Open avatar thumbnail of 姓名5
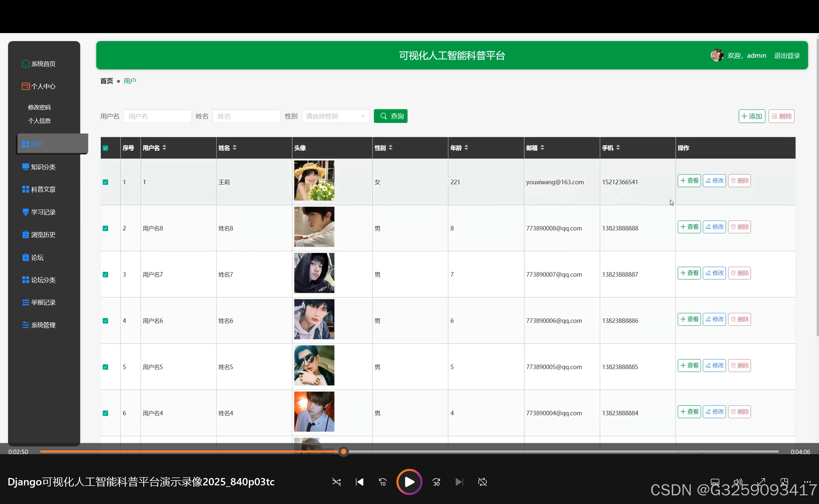The image size is (819, 504). [314, 365]
